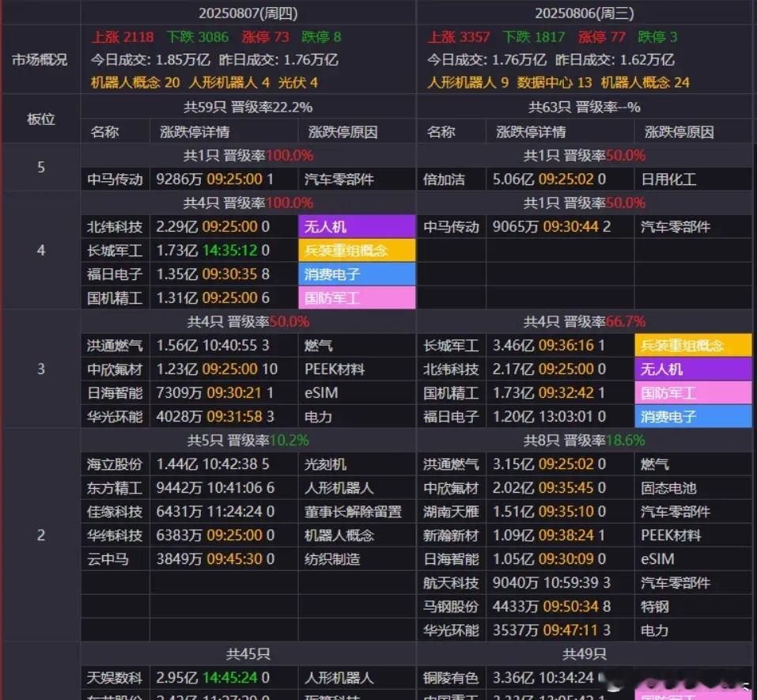The height and width of the screenshot is (700, 757).
Task: Select 共8只 晋级率18.6% summary
Action: pos(585,441)
